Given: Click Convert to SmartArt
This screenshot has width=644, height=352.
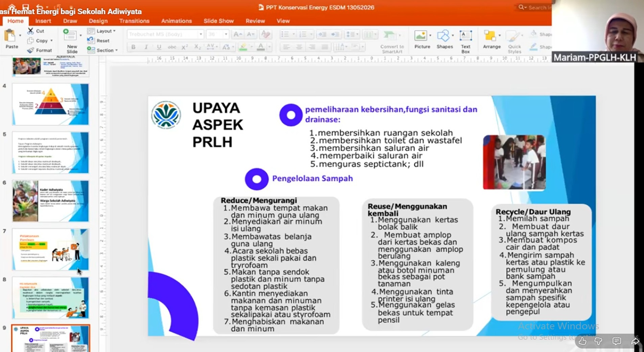Looking at the screenshot, I should (x=392, y=42).
